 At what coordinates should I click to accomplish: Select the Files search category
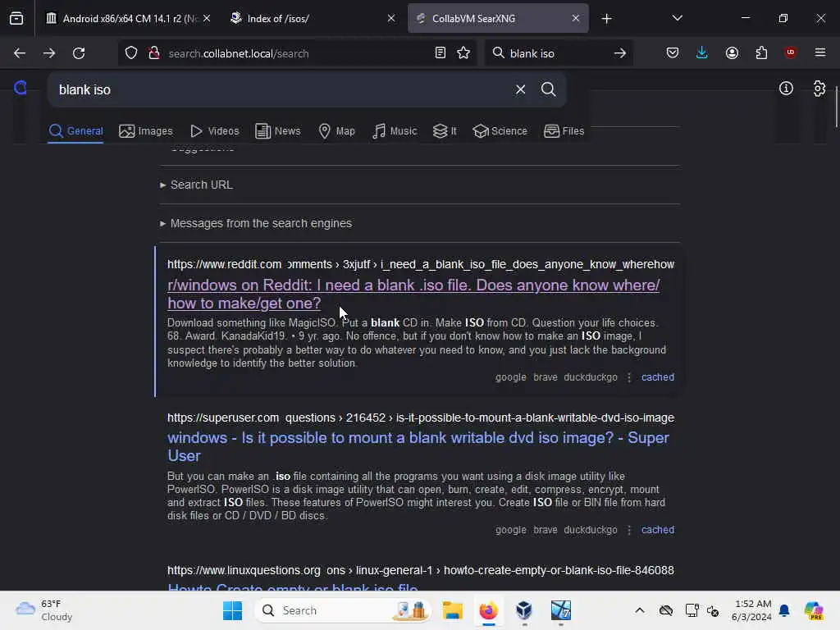point(564,130)
